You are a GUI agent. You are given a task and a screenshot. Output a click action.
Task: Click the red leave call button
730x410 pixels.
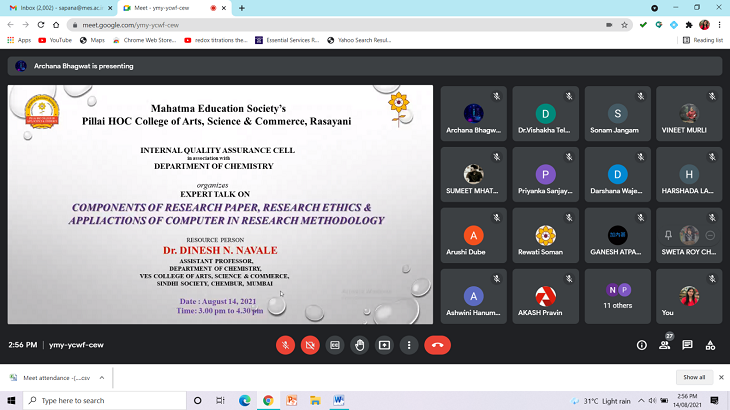pos(437,344)
